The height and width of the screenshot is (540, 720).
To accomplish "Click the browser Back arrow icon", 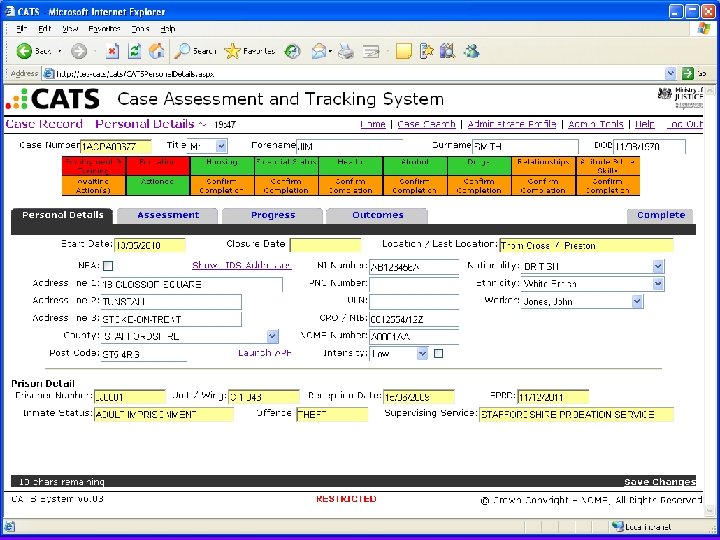I will click(24, 50).
